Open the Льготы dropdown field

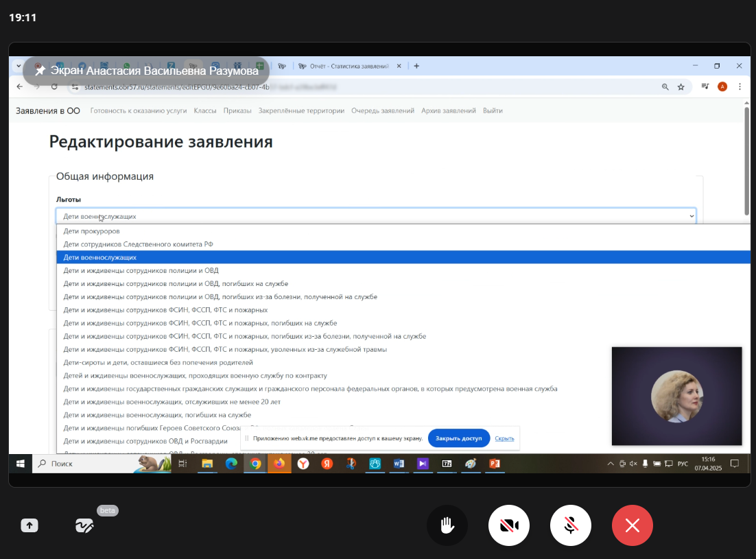(x=376, y=216)
